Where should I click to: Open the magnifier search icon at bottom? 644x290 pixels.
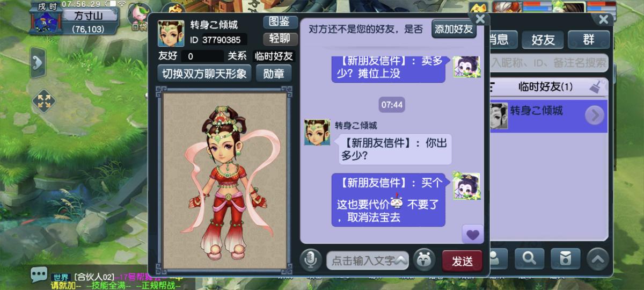(529, 259)
